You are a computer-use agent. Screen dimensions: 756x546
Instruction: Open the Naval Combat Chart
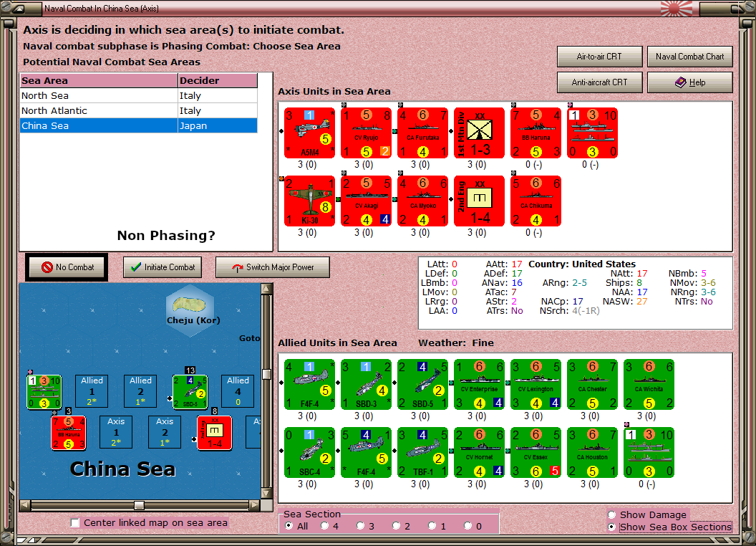point(689,57)
